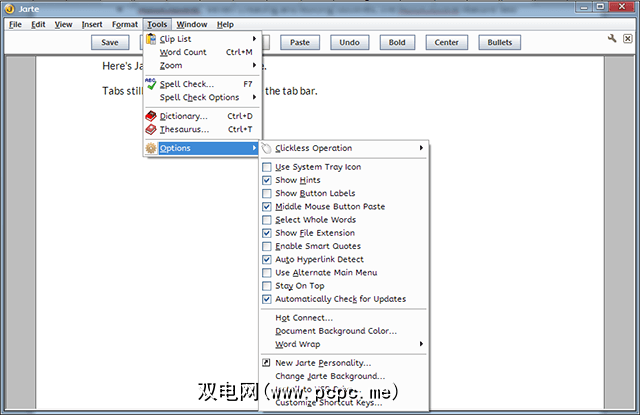Open the File menu
The width and height of the screenshot is (640, 415).
[x=15, y=24]
